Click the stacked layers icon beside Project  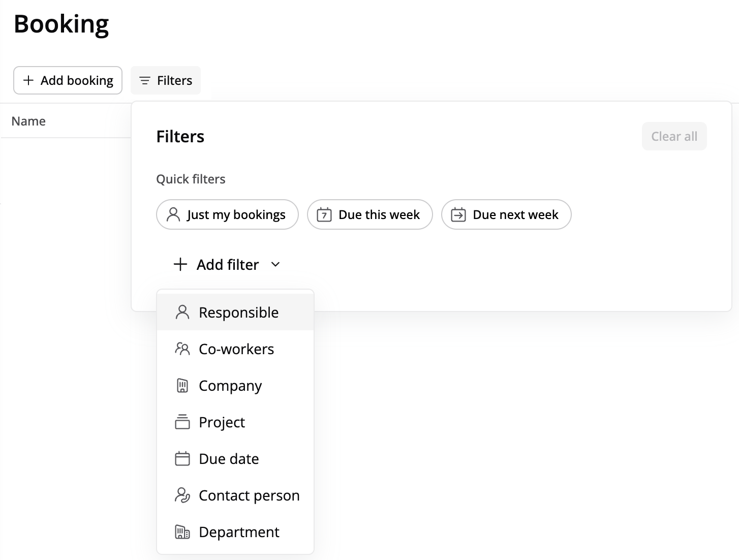[x=182, y=422]
